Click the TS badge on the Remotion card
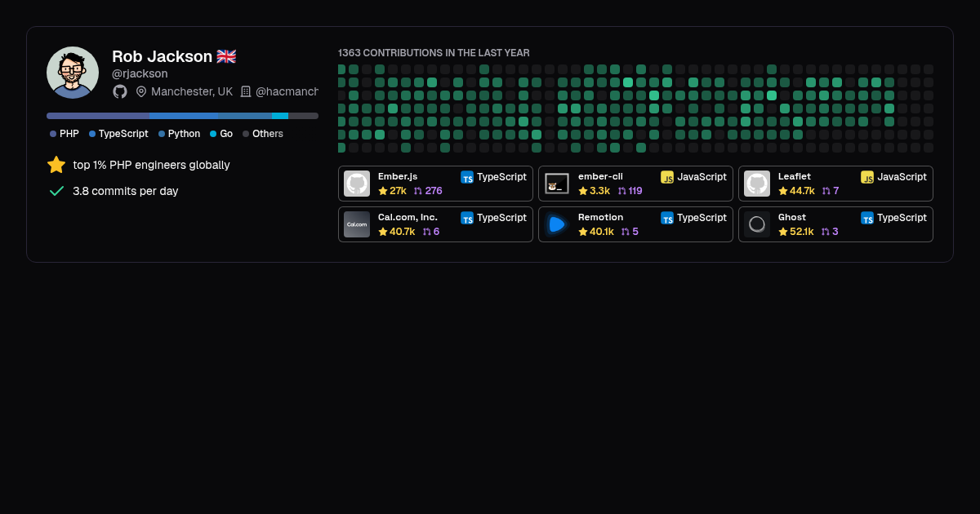Screen dimensions: 980x514 click(667, 218)
